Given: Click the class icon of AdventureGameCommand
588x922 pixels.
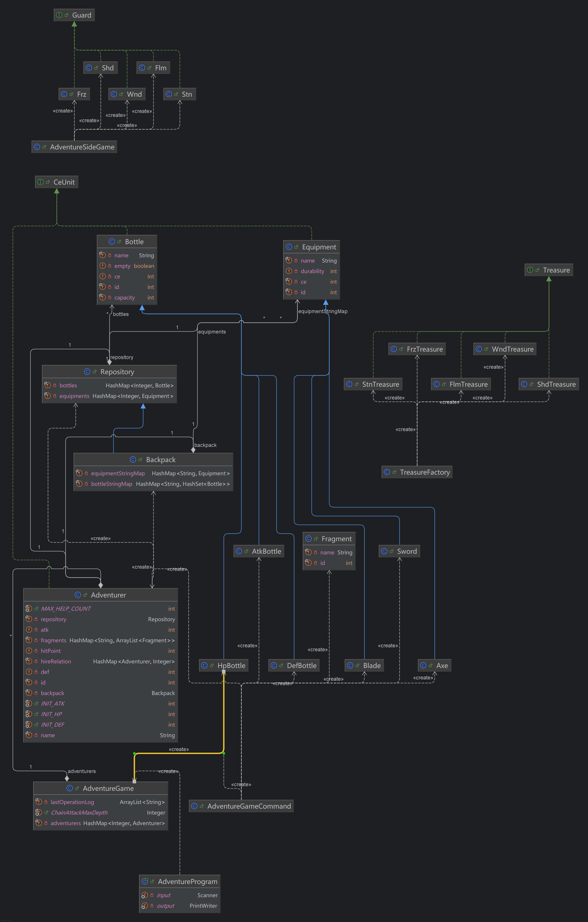Looking at the screenshot, I should (x=194, y=806).
